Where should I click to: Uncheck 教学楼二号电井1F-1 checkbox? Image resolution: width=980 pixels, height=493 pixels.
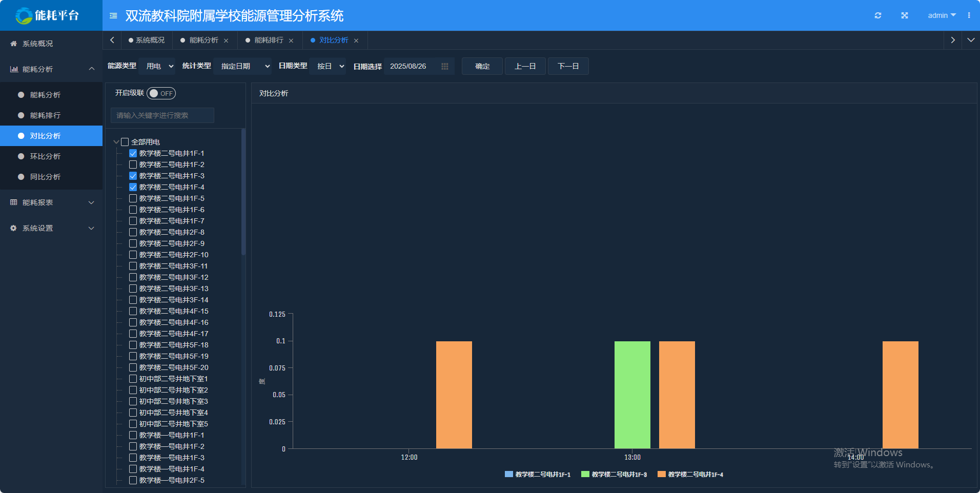133,153
